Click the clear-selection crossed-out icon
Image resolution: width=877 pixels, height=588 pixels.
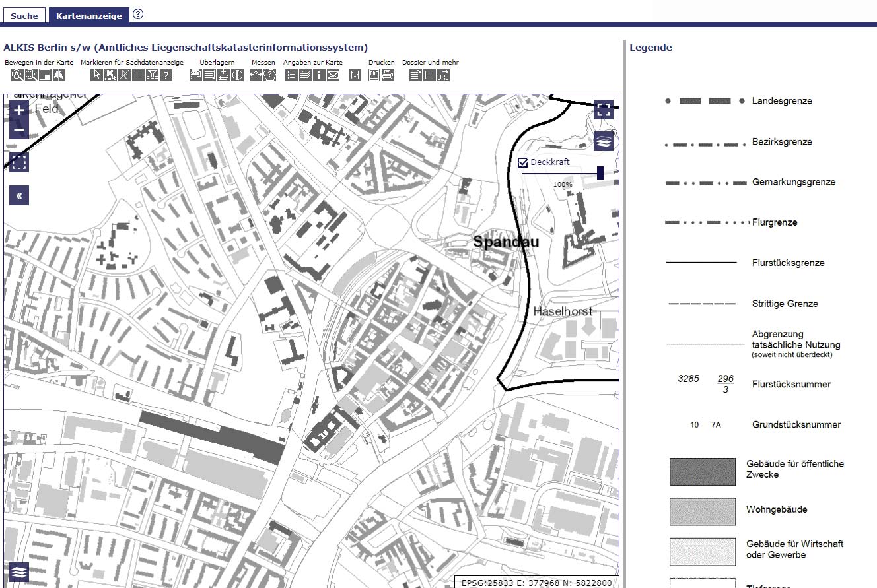[124, 75]
